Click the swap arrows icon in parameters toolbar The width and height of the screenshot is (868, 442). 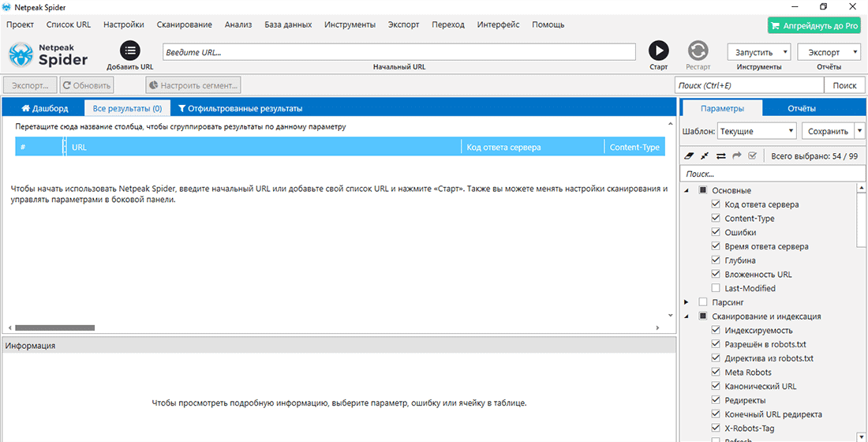coord(720,156)
